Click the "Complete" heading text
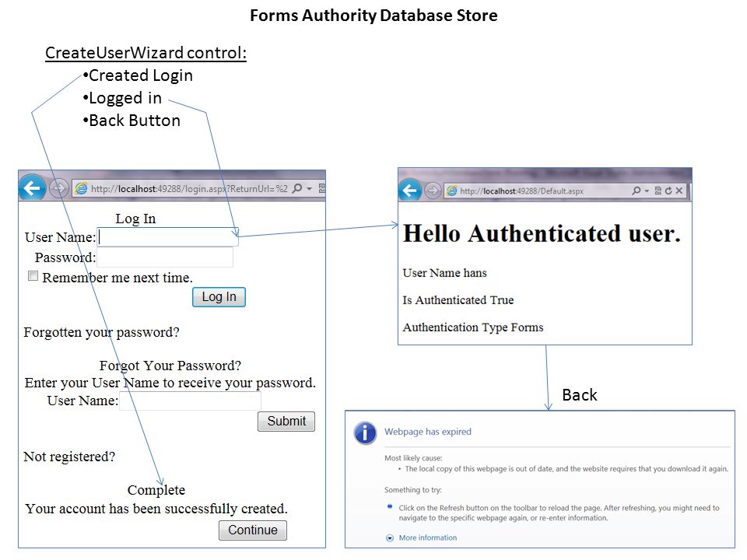 coord(156,490)
